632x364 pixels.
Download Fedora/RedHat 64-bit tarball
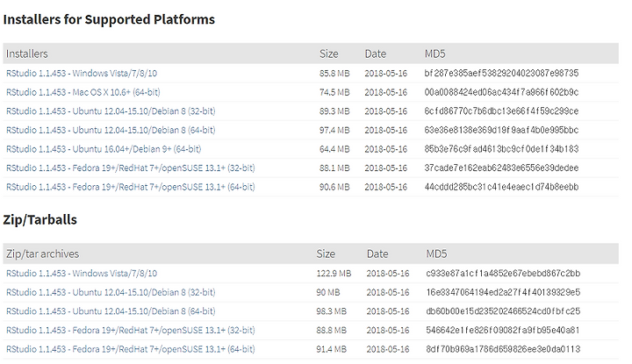[x=130, y=349]
